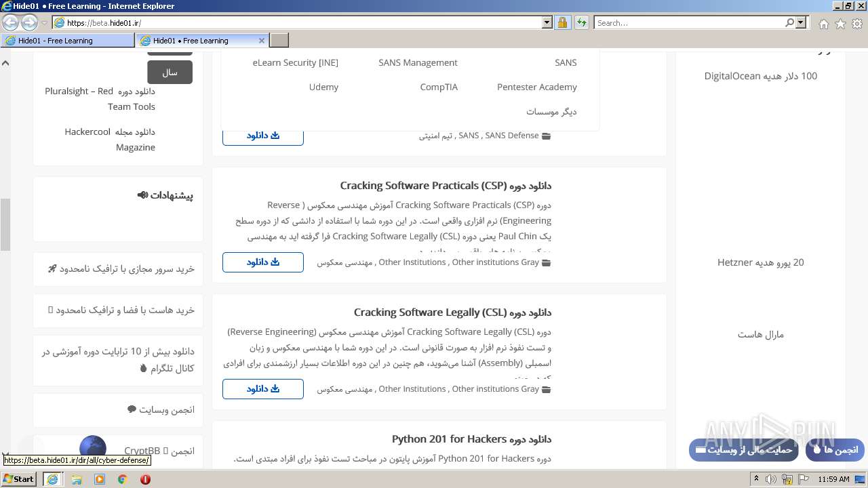Viewport: 868px width, 488px height.
Task: Click scrollbar up arrow on left side
Action: (x=5, y=63)
